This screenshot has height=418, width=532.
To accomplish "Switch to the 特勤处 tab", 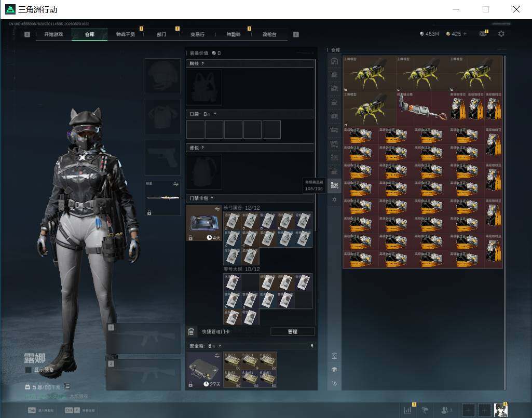I will [x=234, y=34].
